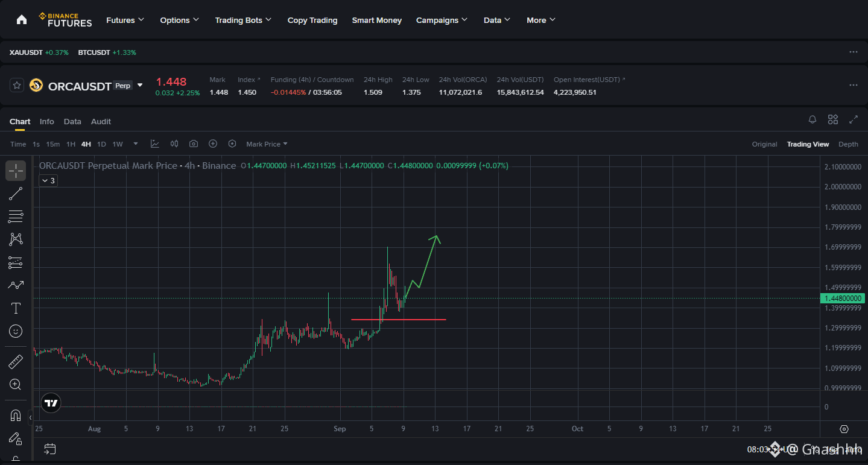Select the text annotation tool
This screenshot has width=868, height=465.
[16, 309]
